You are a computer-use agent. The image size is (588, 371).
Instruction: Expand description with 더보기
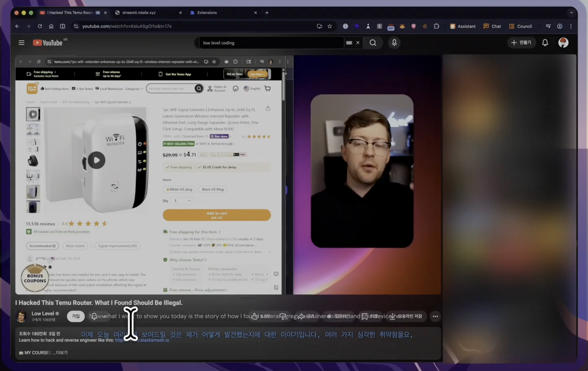(62, 353)
